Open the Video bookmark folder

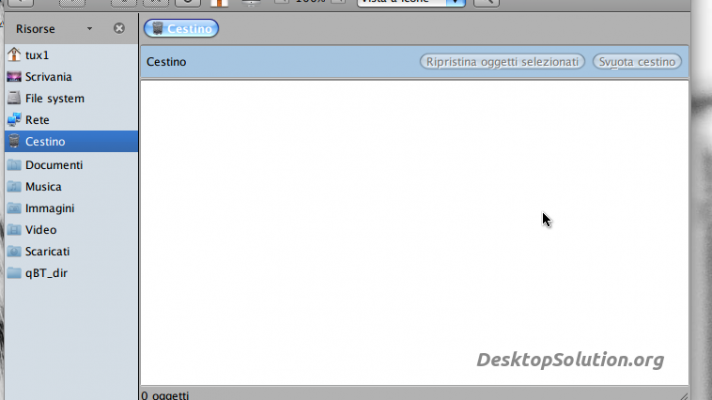point(71,230)
